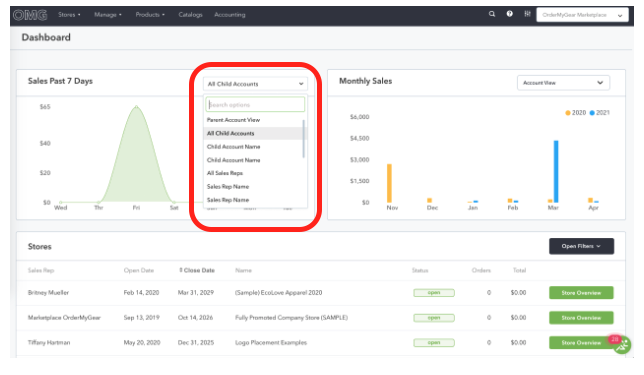Open the chat widget with notification badge
The height and width of the screenshot is (375, 644).
[621, 344]
